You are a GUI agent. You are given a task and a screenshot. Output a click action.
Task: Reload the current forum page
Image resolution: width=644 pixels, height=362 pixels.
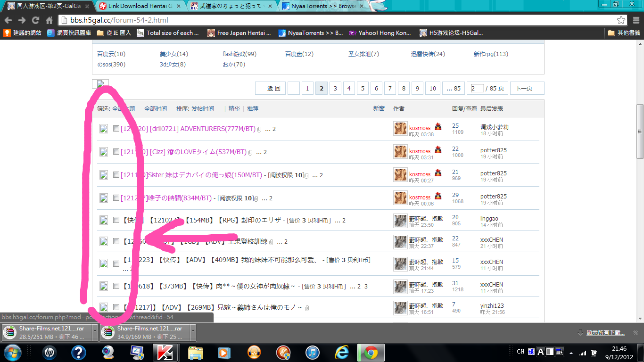[x=35, y=20]
